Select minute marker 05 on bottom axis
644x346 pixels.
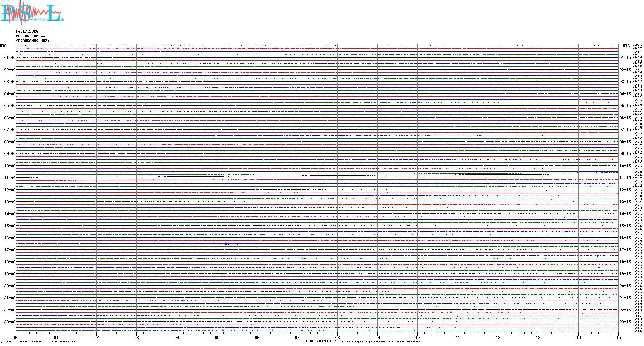coord(217,337)
